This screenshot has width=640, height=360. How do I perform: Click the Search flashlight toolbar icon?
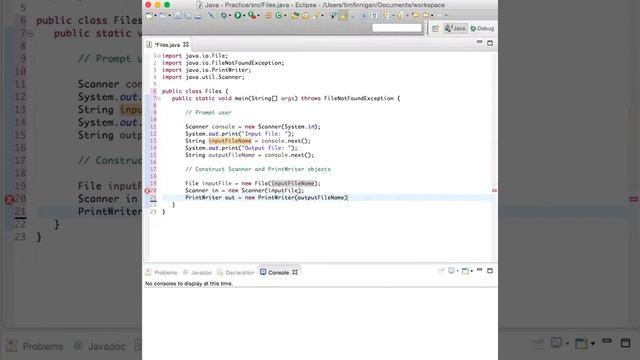pyautogui.click(x=316, y=16)
